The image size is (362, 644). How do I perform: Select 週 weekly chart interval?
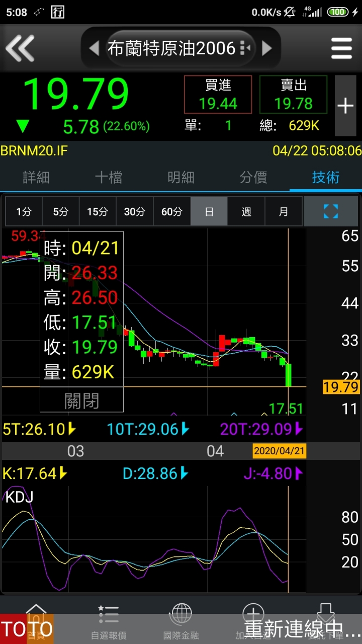tap(246, 211)
